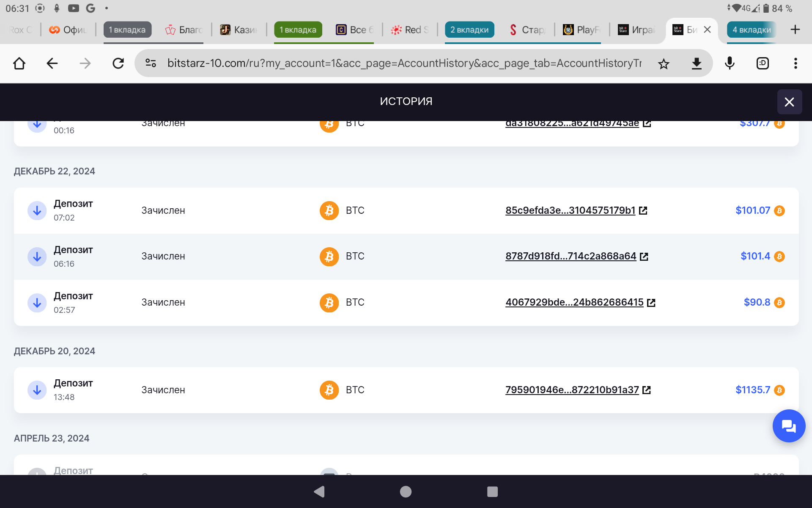This screenshot has width=812, height=508.
Task: Open the live chat support bubble
Action: 788,426
